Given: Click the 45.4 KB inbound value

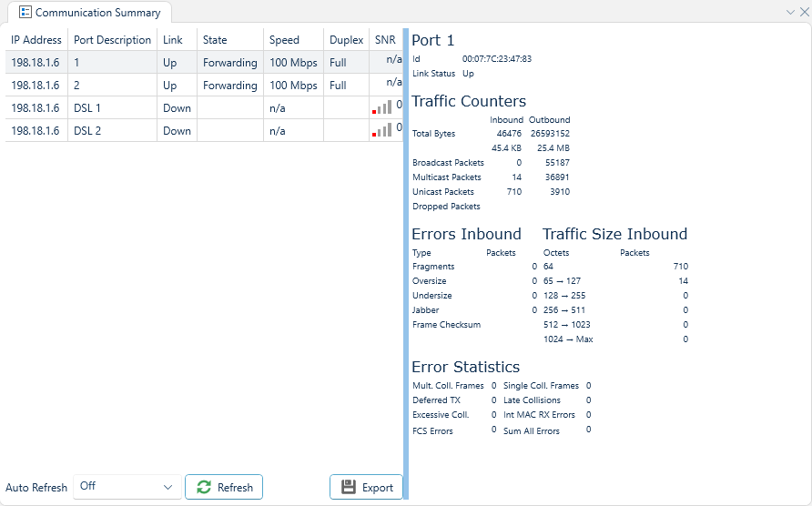Looking at the screenshot, I should coord(506,147).
